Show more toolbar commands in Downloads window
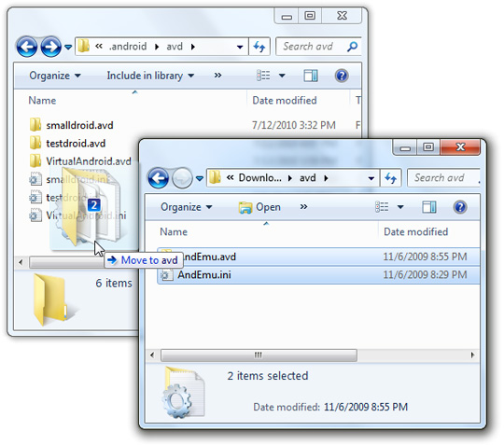 coord(303,206)
